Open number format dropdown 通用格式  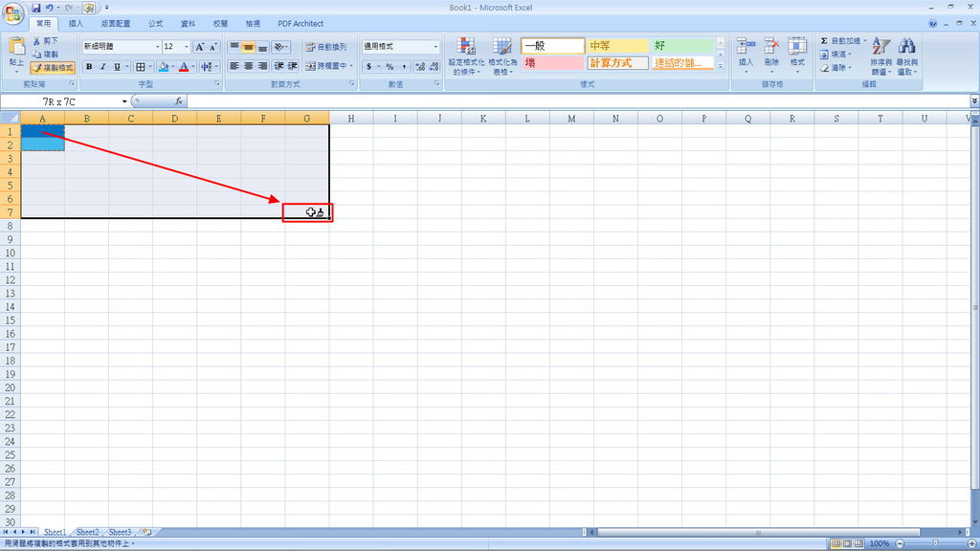click(435, 47)
